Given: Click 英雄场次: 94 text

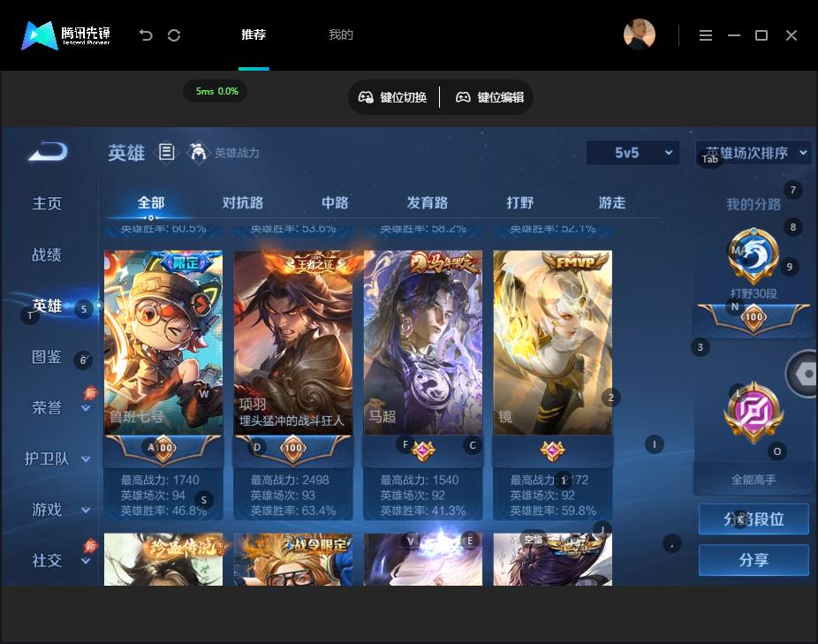Looking at the screenshot, I should pyautogui.click(x=153, y=496).
